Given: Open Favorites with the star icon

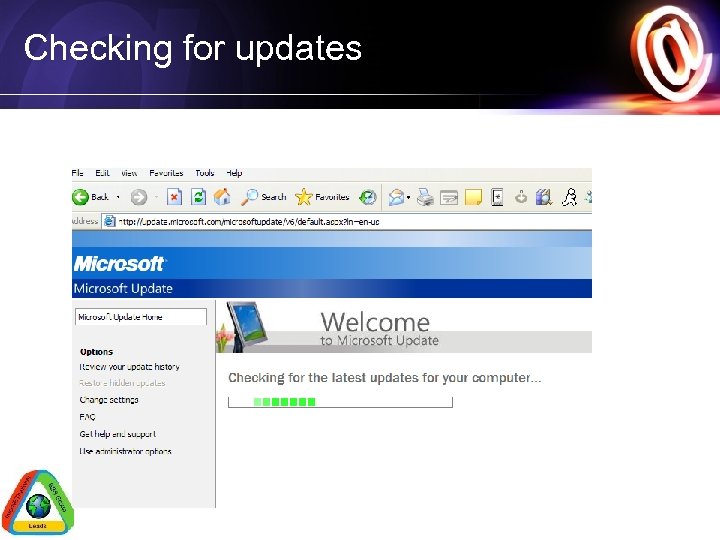Looking at the screenshot, I should point(322,197).
